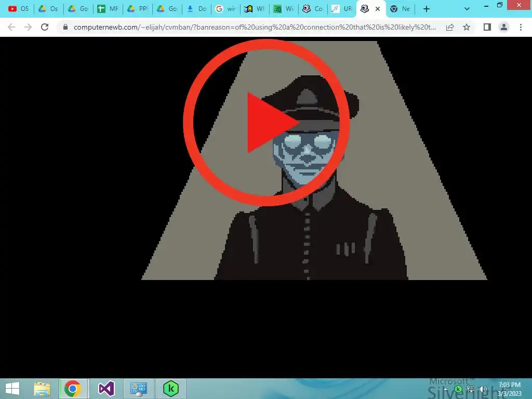Expand the tab search dropdown
This screenshot has width=532, height=399.
click(467, 9)
